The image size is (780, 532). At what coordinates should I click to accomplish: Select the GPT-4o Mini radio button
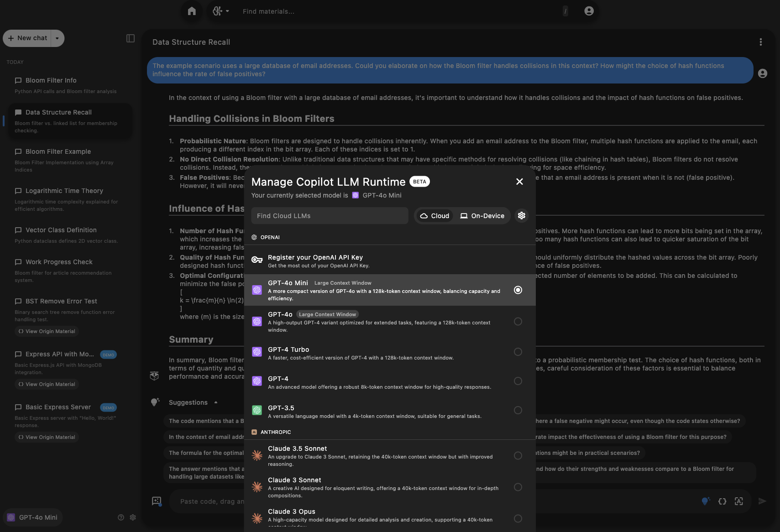click(x=518, y=290)
